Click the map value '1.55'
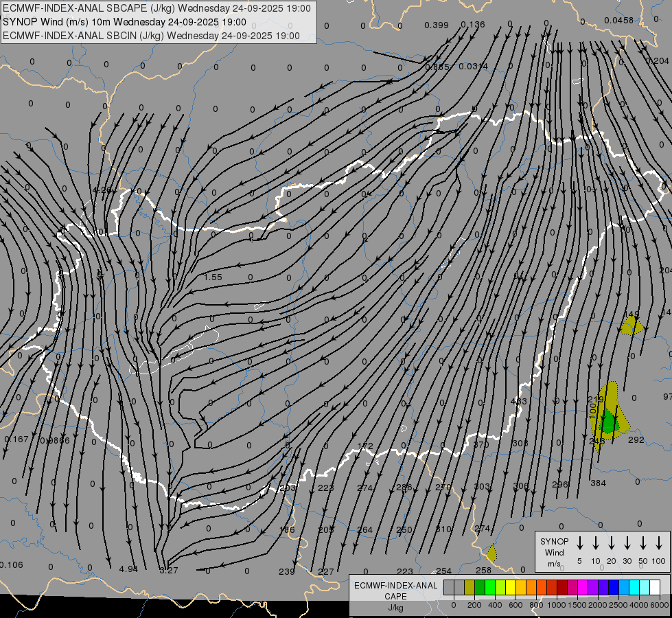Screen dimensions: 672x618 tap(213, 277)
